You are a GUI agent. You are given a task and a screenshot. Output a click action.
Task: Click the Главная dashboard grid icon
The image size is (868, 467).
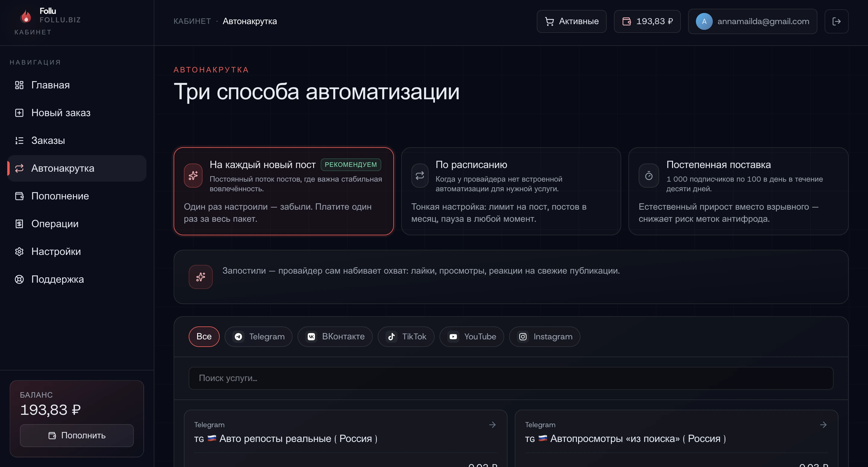[19, 85]
